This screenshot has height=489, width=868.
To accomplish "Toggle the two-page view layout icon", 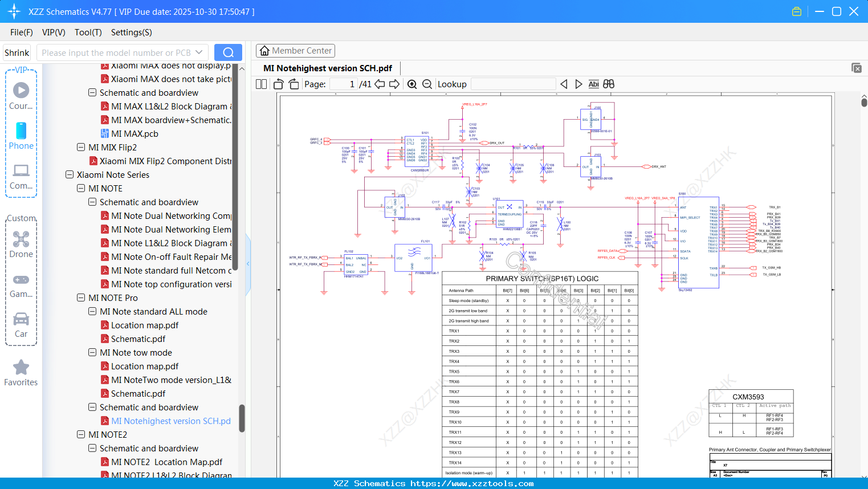I will (x=262, y=84).
